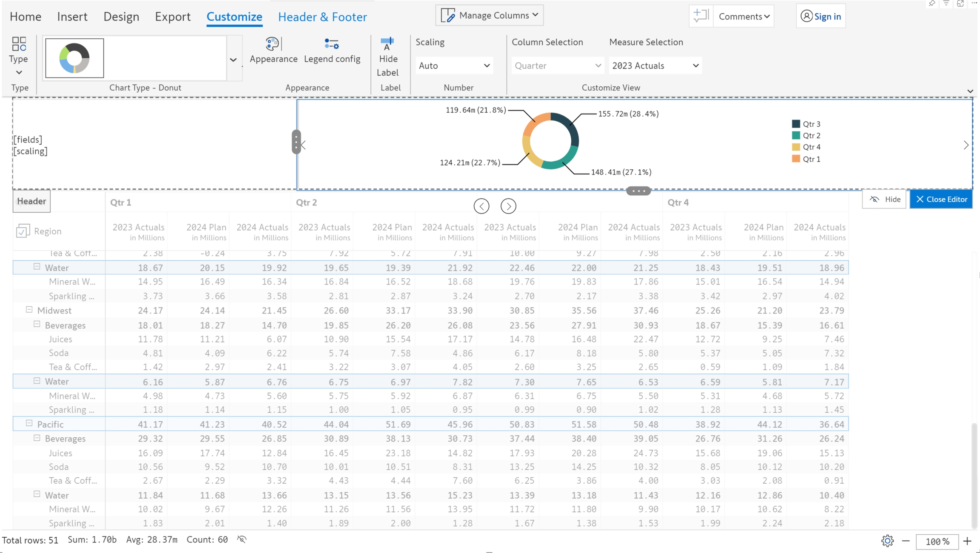Image resolution: width=980 pixels, height=553 pixels.
Task: Switch to the Header & Footer tab
Action: 322,17
